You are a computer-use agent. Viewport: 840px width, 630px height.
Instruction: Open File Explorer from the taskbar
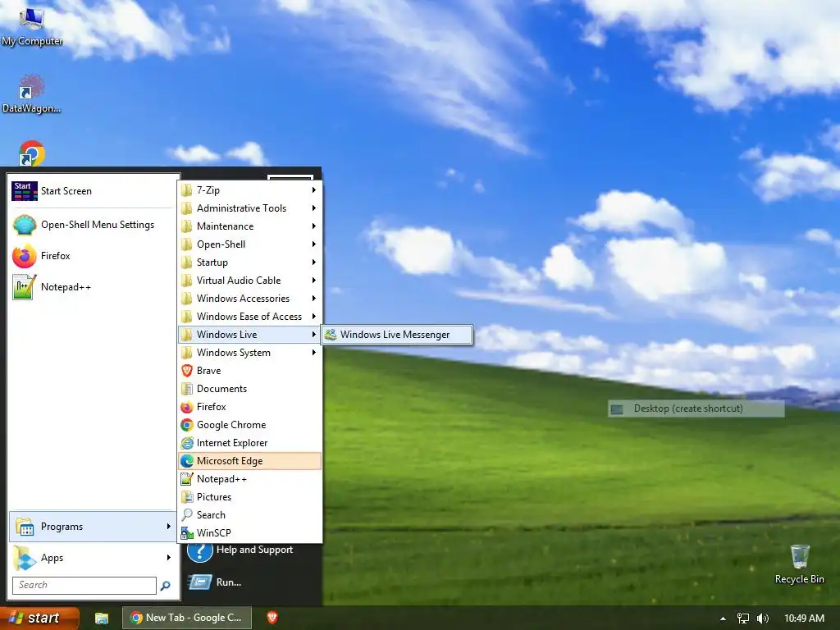pyautogui.click(x=102, y=619)
